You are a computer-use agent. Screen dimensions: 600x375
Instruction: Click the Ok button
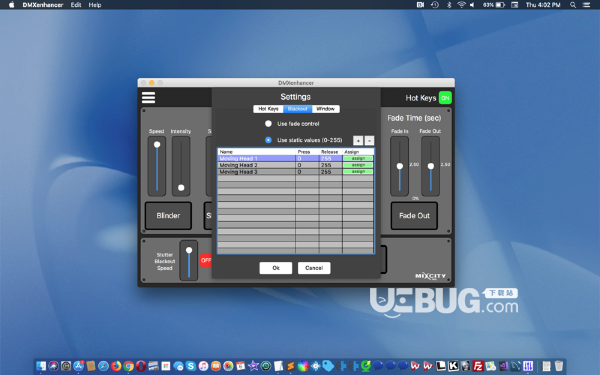276,268
